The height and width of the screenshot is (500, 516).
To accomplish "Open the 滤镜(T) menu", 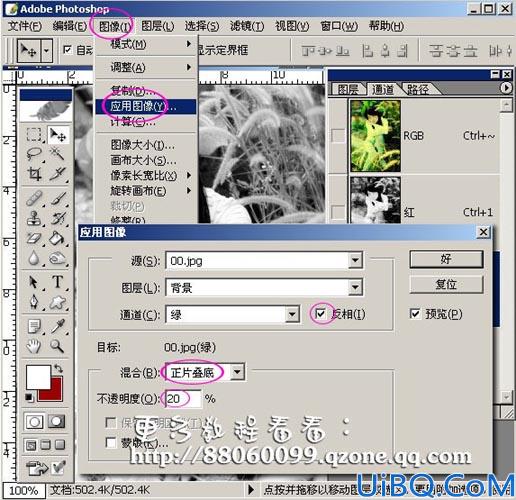I will (247, 26).
